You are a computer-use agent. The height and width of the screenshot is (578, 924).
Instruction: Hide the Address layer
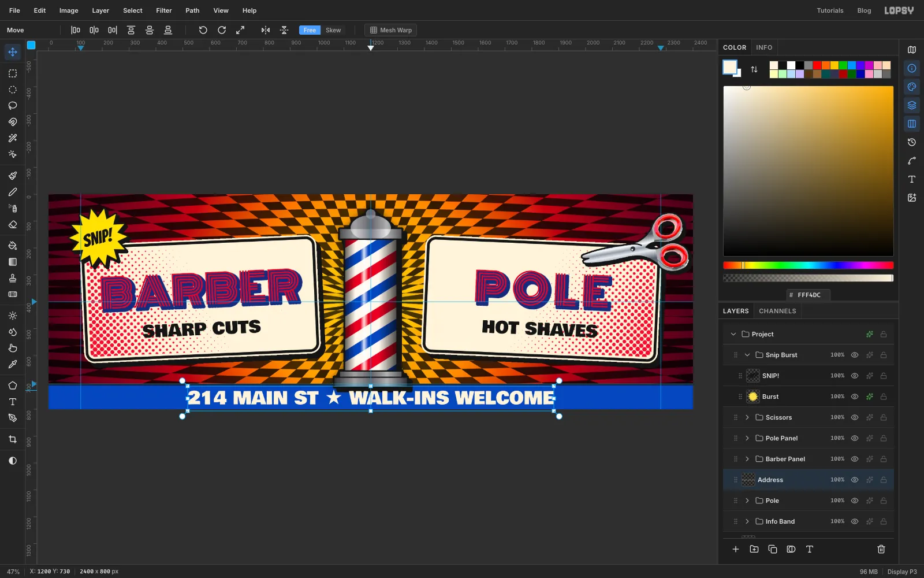tap(855, 480)
